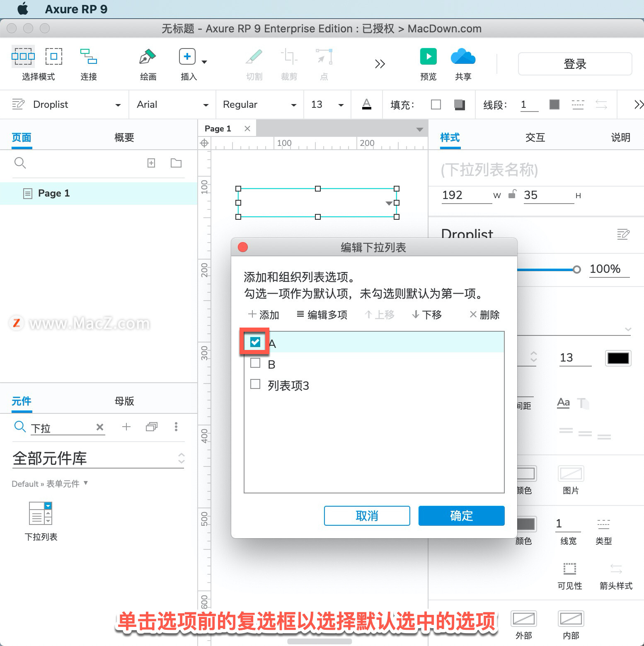Viewport: 644px width, 646px height.
Task: Show more toolbar items chevron
Action: 380,64
